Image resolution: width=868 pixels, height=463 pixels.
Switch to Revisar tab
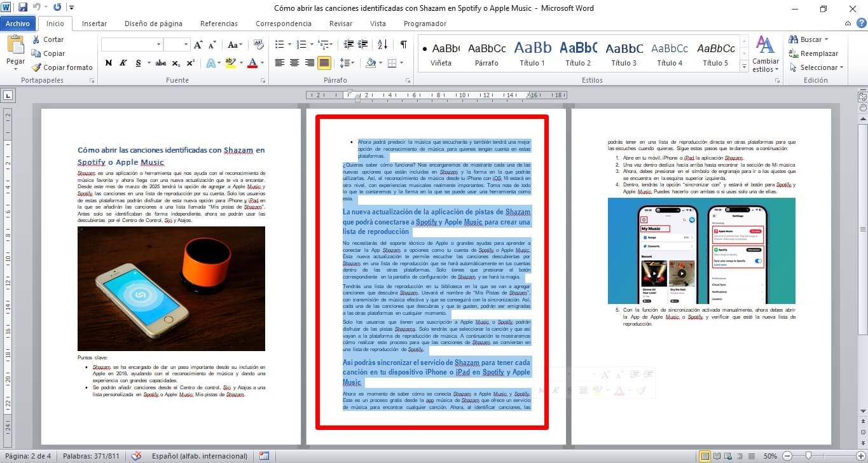pos(341,24)
